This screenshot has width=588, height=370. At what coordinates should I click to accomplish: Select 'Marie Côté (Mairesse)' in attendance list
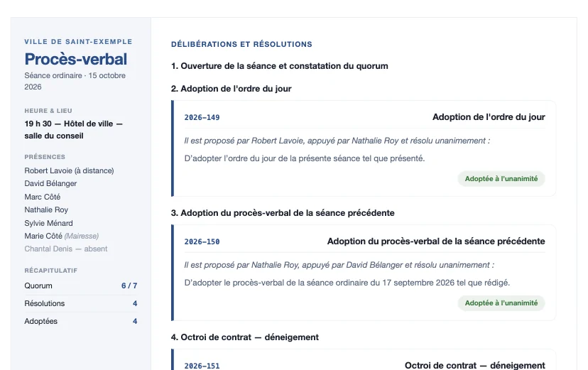[62, 236]
